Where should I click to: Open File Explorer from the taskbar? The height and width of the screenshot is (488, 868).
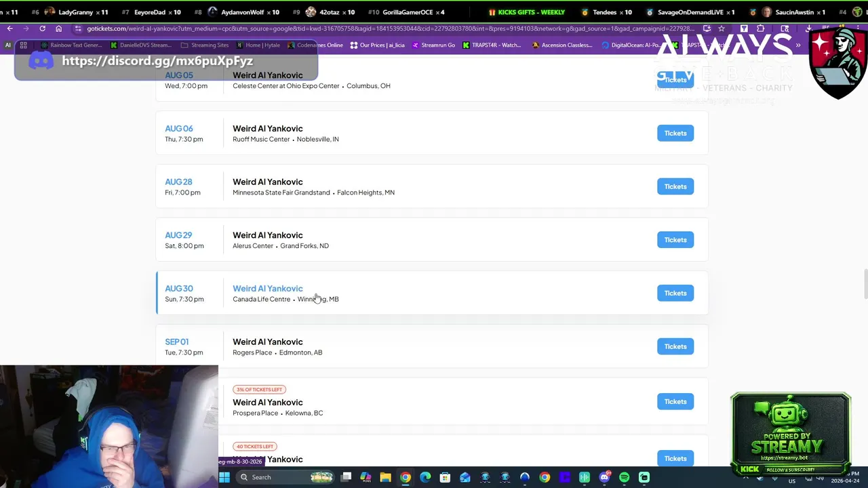coord(385,477)
